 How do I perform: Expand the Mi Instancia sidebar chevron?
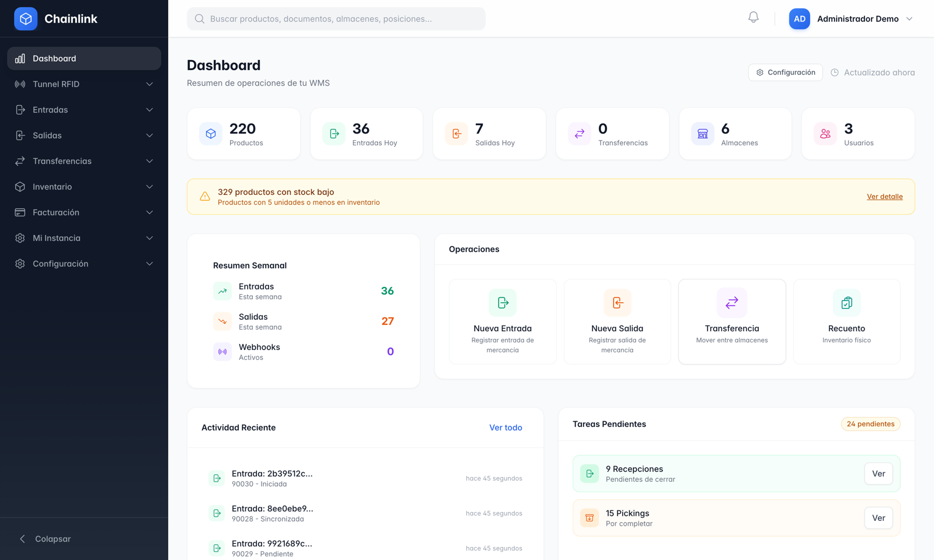point(149,238)
